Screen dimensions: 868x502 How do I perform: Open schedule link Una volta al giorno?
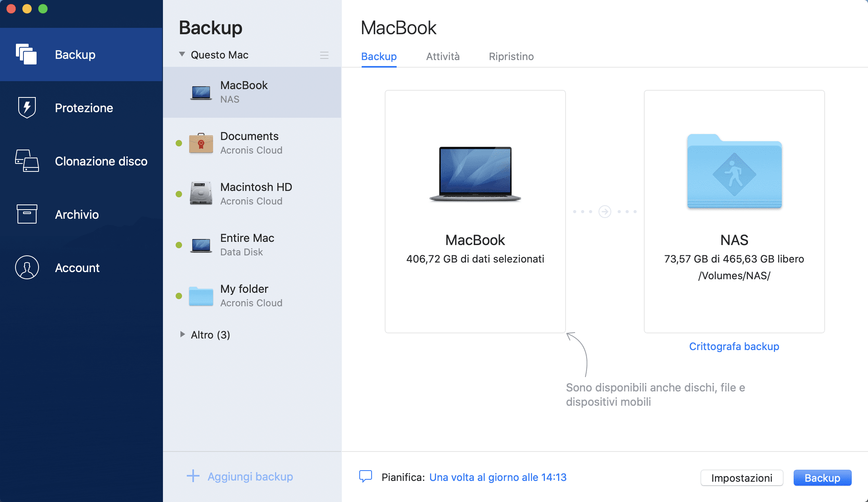tap(498, 477)
